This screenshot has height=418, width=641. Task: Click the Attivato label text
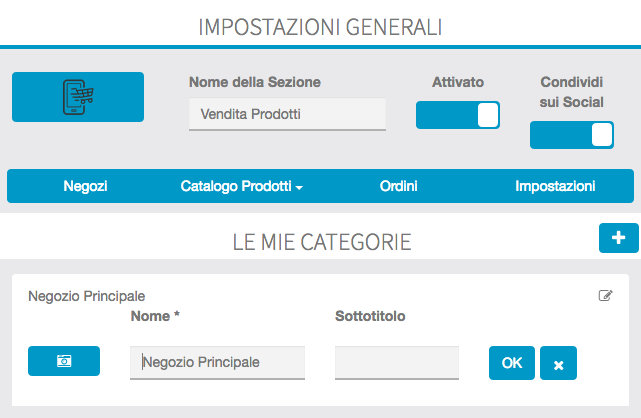tap(458, 82)
